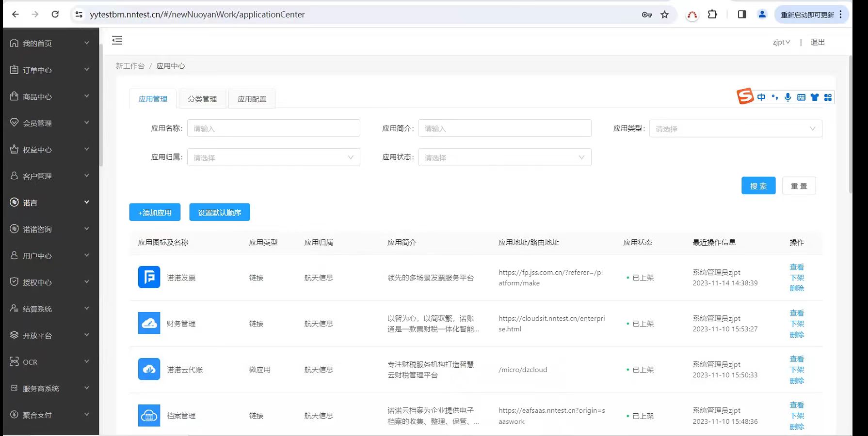This screenshot has height=436, width=868.
Task: Click the 应用名称 input field
Action: click(x=273, y=128)
